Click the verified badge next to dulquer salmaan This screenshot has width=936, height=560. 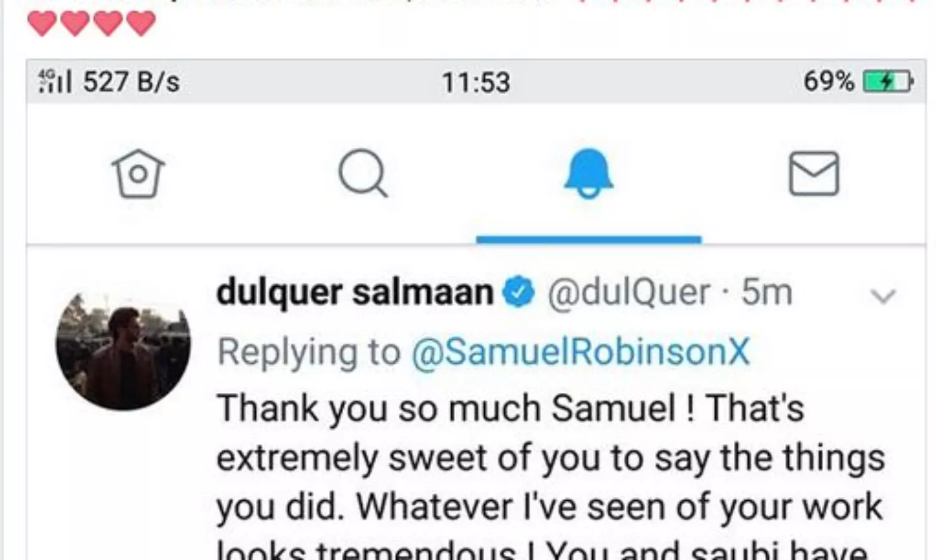519,292
